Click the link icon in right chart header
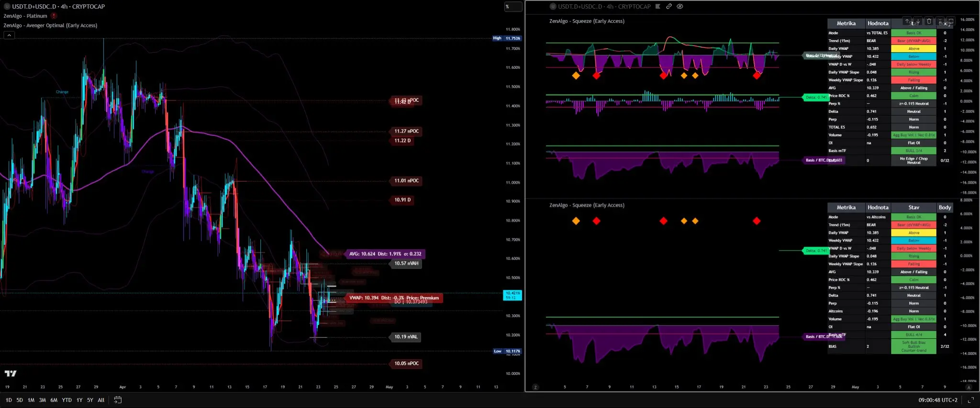This screenshot has width=980, height=408. (x=669, y=6)
